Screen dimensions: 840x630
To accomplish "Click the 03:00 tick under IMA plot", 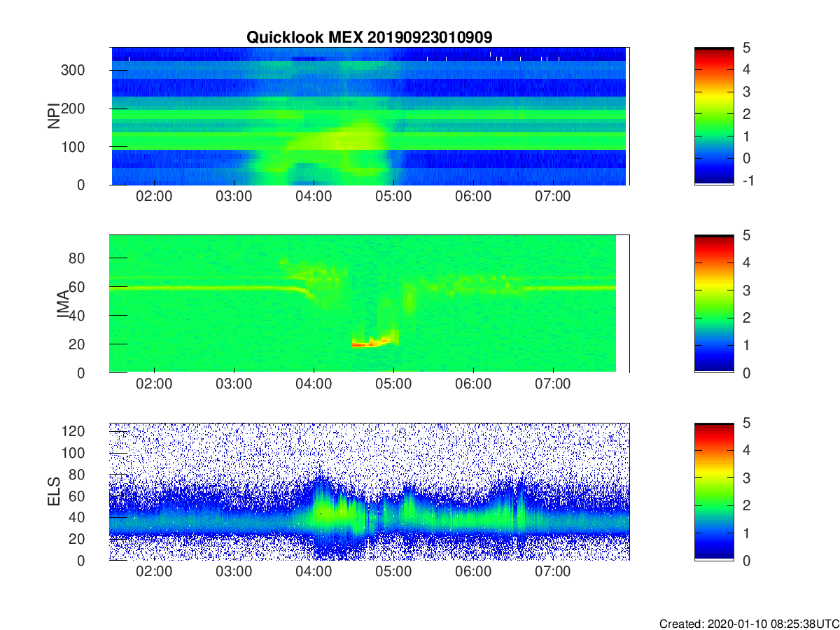I will click(234, 385).
